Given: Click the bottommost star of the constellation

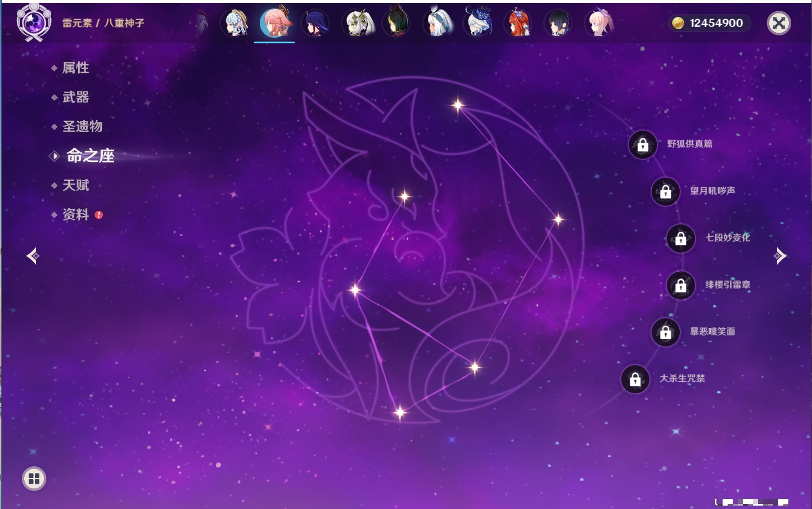Looking at the screenshot, I should 400,413.
